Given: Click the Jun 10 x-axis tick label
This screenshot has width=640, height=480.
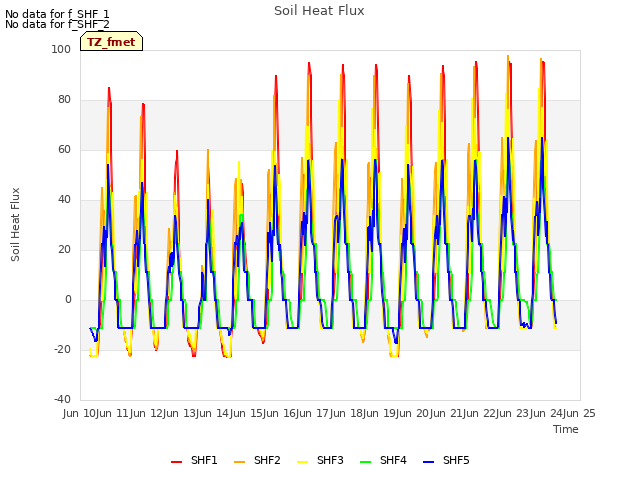Looking at the screenshot, I should tap(80, 413).
